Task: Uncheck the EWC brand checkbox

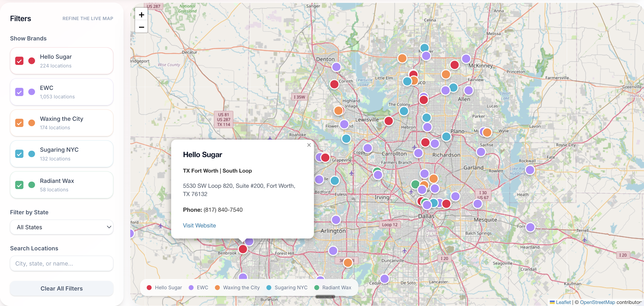Action: point(19,92)
